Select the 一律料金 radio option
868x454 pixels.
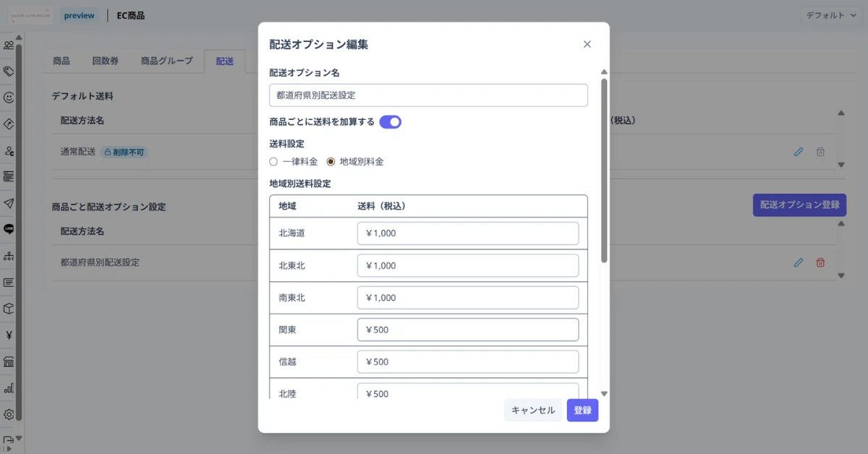click(x=273, y=161)
